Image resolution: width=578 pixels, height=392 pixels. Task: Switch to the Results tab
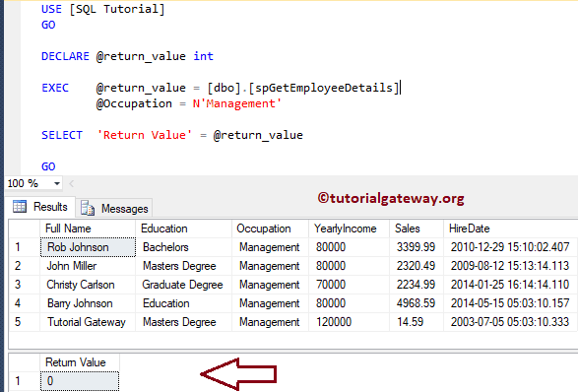pos(40,207)
